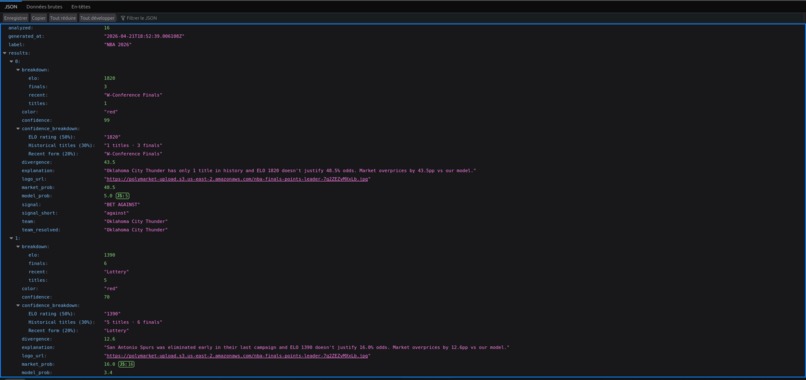Collapse result item 1
The height and width of the screenshot is (380, 806).
11,238
